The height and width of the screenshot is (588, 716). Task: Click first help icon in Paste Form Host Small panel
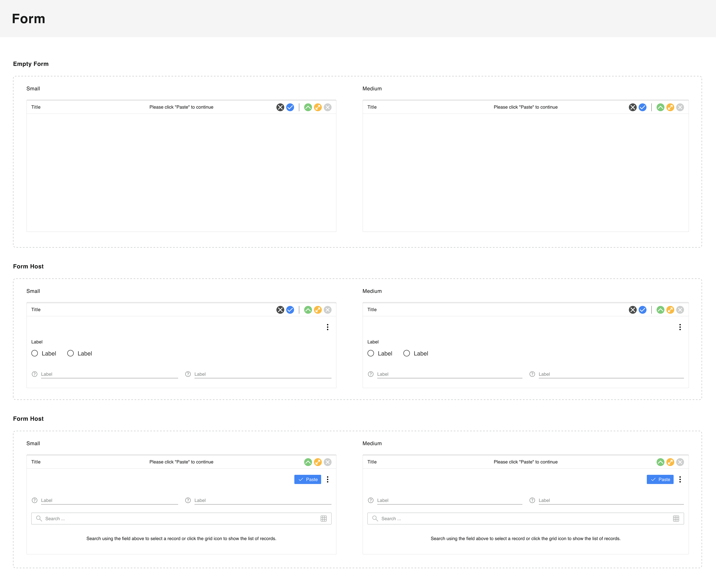tap(34, 501)
